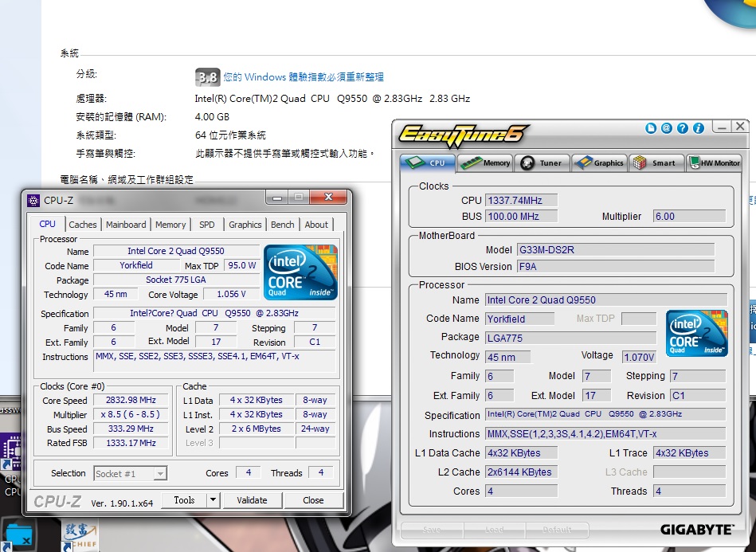Click the Multiplier field showing '6.00'

(x=689, y=217)
